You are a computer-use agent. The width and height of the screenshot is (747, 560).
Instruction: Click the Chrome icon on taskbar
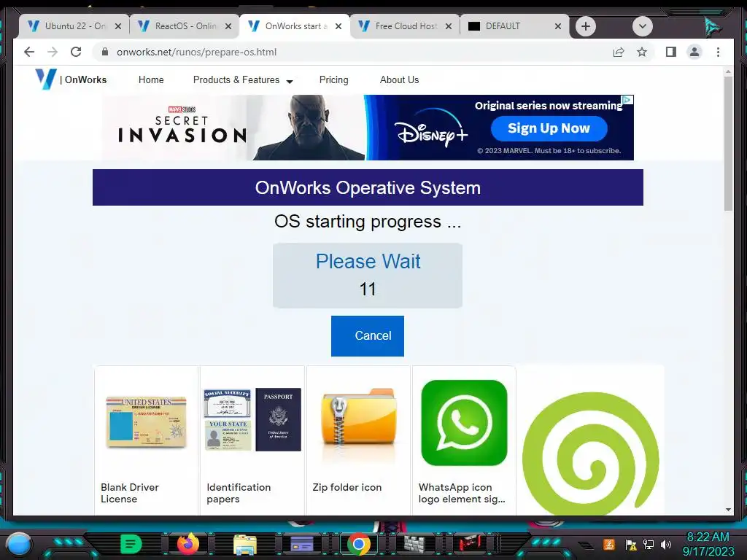[359, 544]
